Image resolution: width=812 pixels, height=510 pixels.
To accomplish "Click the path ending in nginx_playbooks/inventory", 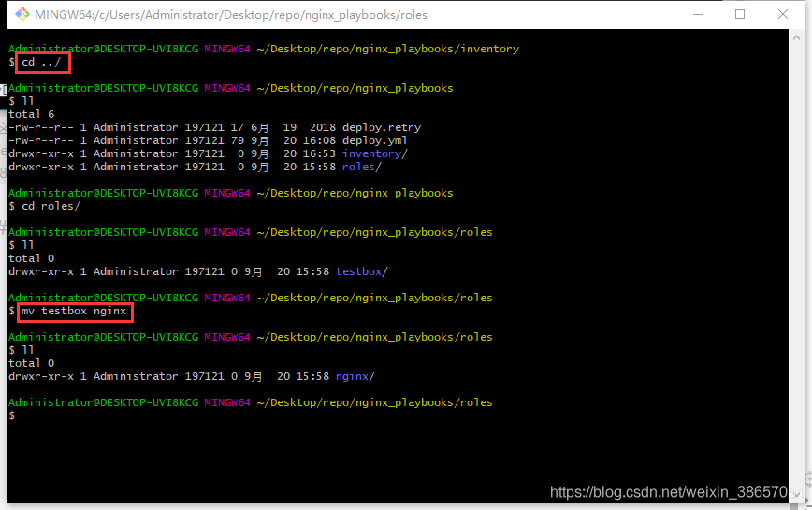I will [x=388, y=49].
